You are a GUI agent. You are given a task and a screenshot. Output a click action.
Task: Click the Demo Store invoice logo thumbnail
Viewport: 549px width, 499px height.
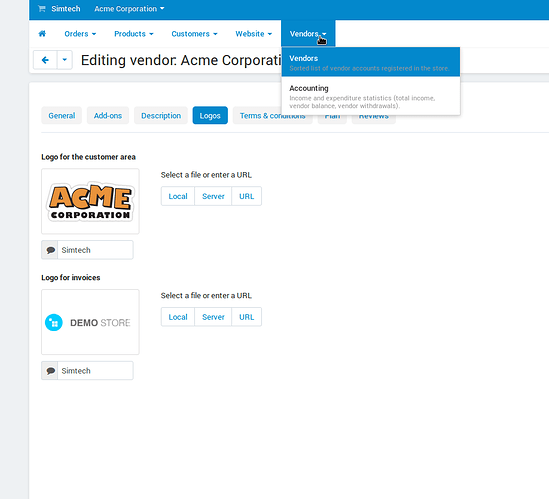(x=90, y=322)
